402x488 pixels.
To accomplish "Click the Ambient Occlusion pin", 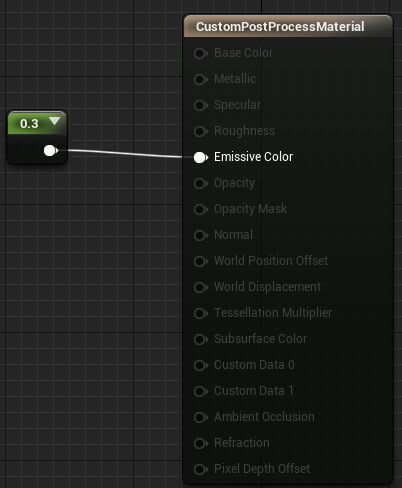I will 200,417.
